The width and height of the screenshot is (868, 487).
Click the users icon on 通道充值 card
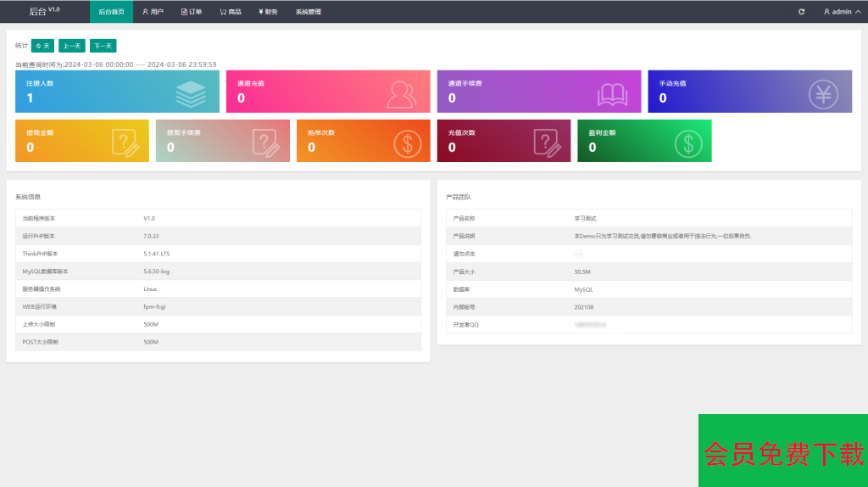click(x=401, y=93)
